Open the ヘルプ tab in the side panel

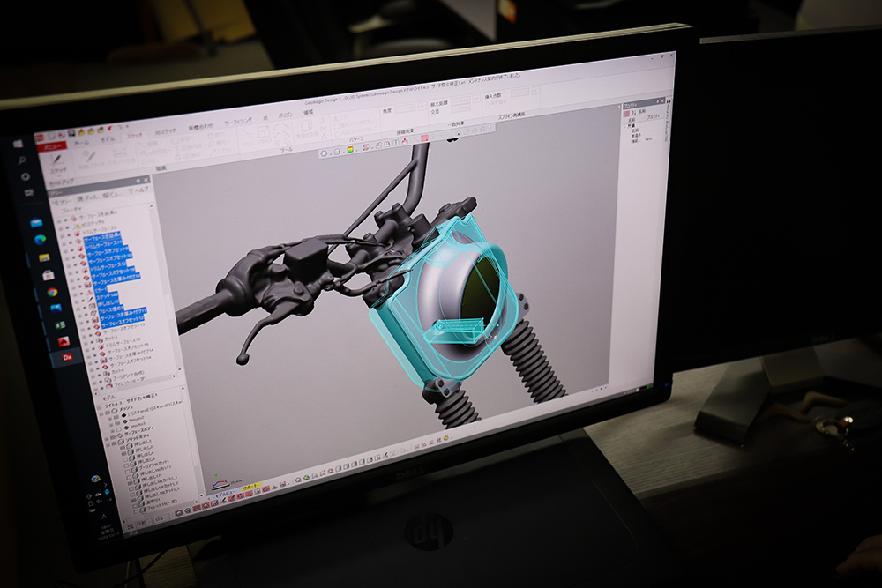coord(138,191)
